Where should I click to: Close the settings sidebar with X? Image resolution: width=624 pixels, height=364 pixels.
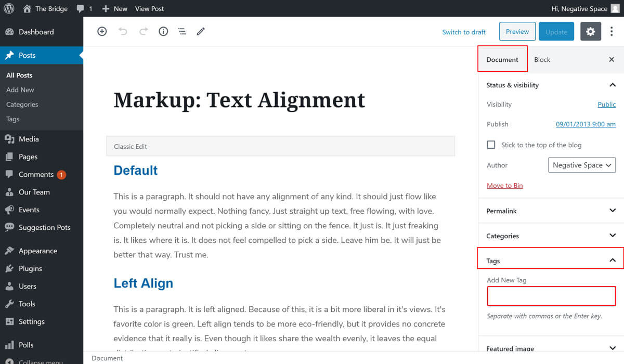coord(612,60)
